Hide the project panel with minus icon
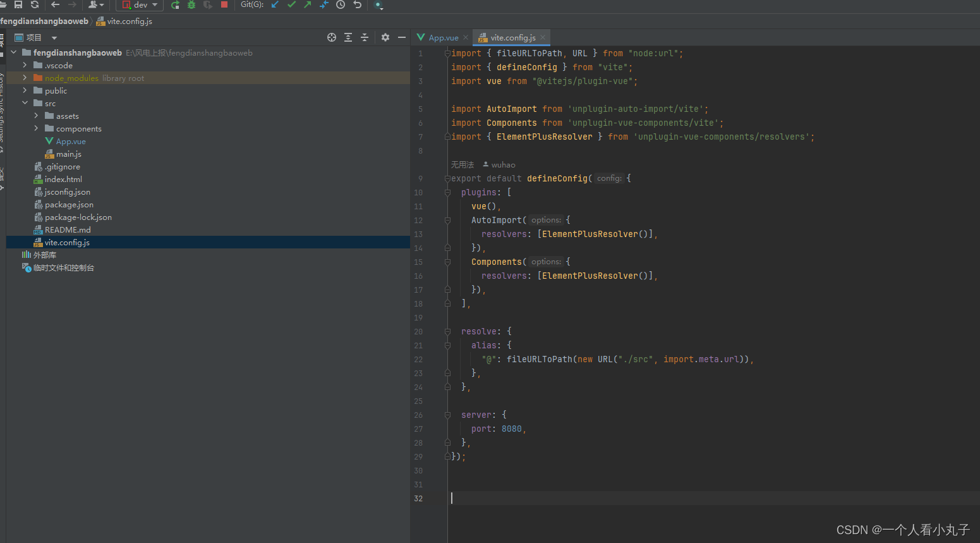 401,37
